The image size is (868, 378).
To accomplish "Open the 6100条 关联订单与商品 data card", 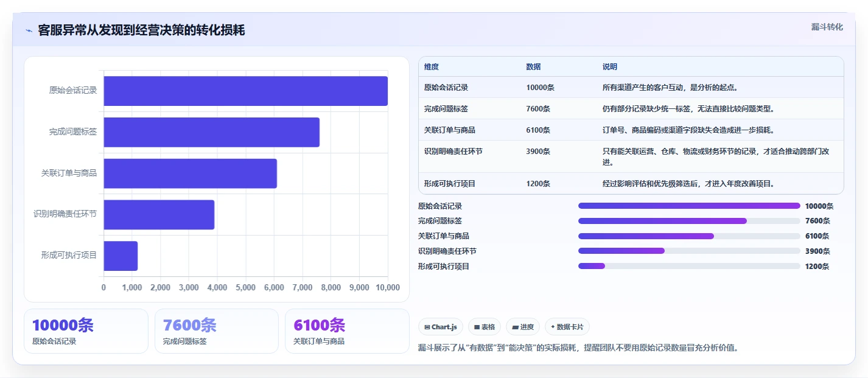I will click(347, 331).
